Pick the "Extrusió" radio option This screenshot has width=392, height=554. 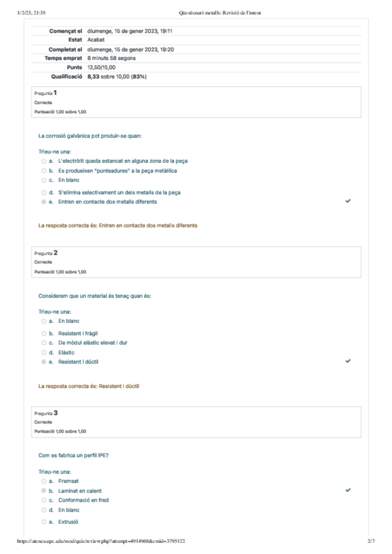[x=44, y=522]
